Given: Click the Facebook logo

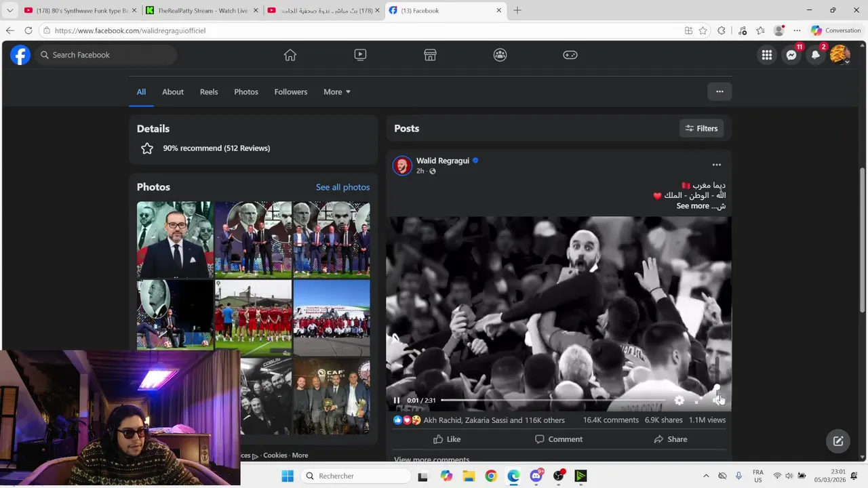Looking at the screenshot, I should click(x=20, y=55).
